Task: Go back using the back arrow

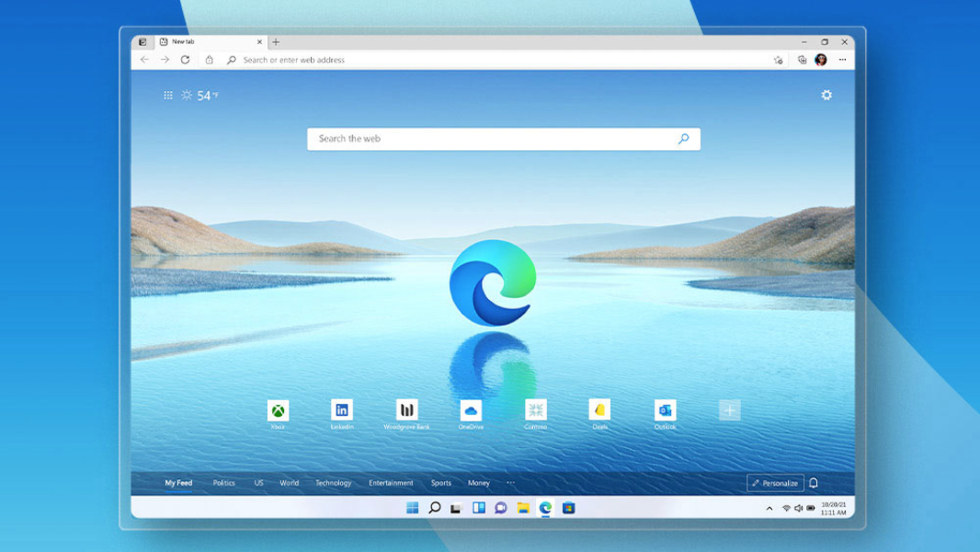Action: pyautogui.click(x=144, y=60)
